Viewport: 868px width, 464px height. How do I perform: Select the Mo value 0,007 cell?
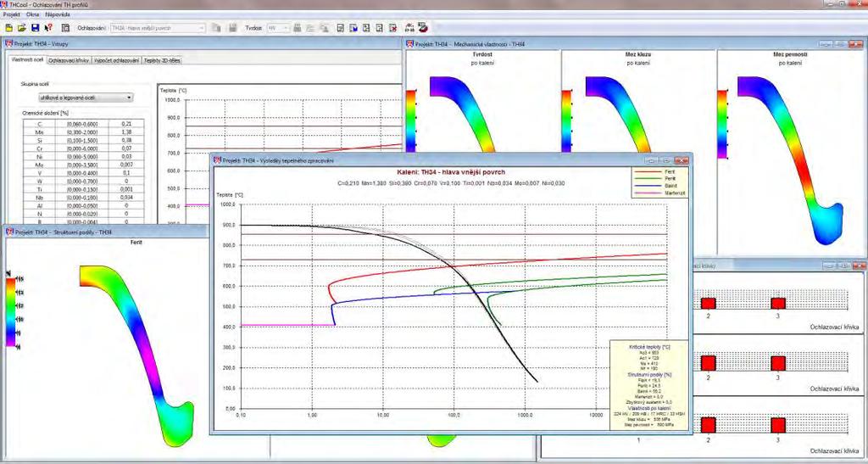[126, 165]
